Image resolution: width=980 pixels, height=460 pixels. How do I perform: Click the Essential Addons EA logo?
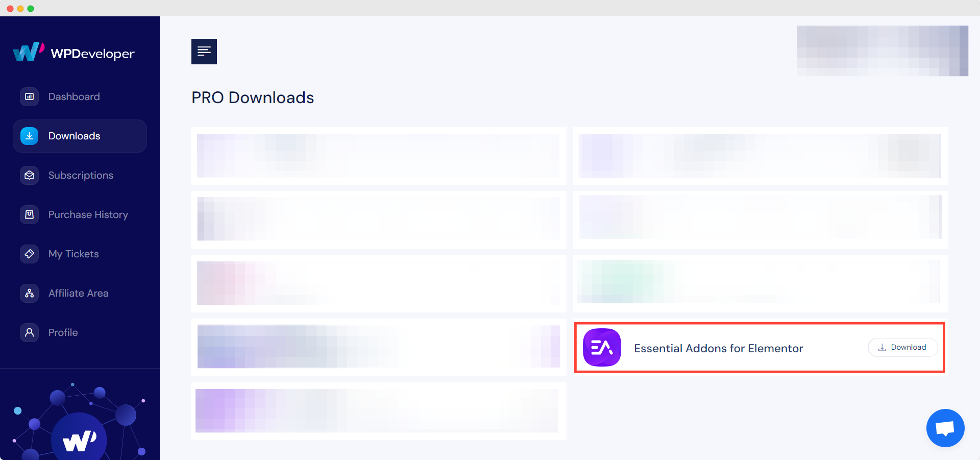[602, 348]
